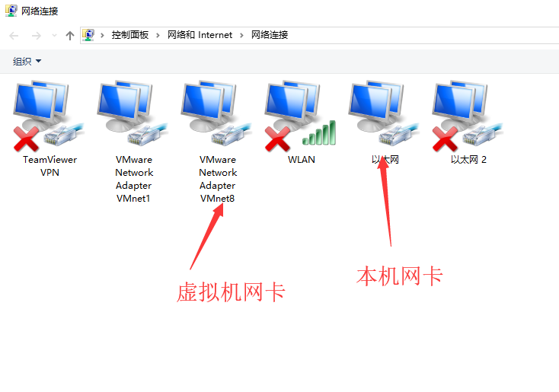Open the 组织 dropdown menu

pos(27,62)
